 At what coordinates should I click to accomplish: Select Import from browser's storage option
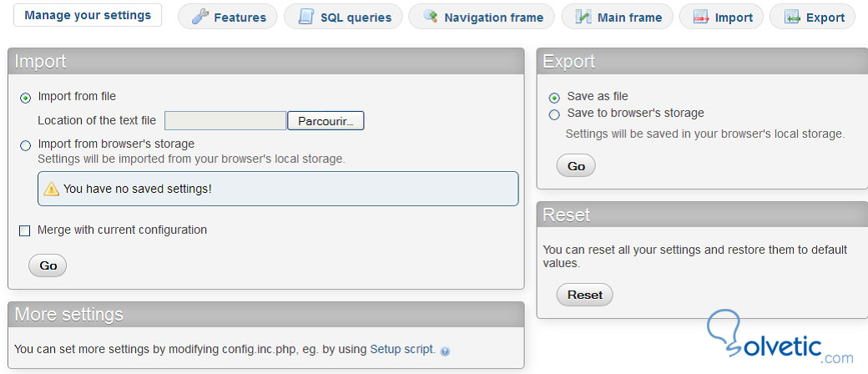(x=25, y=145)
